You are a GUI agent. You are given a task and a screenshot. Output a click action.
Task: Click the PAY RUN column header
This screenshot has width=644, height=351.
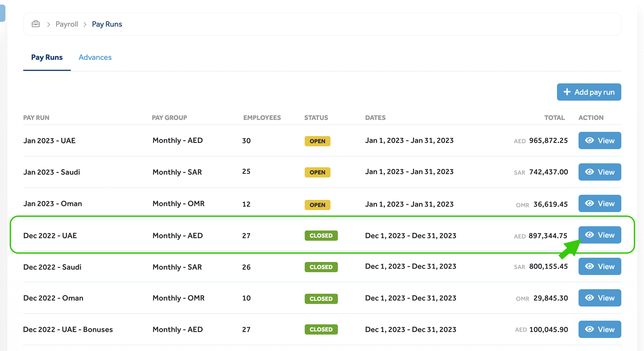click(x=36, y=118)
